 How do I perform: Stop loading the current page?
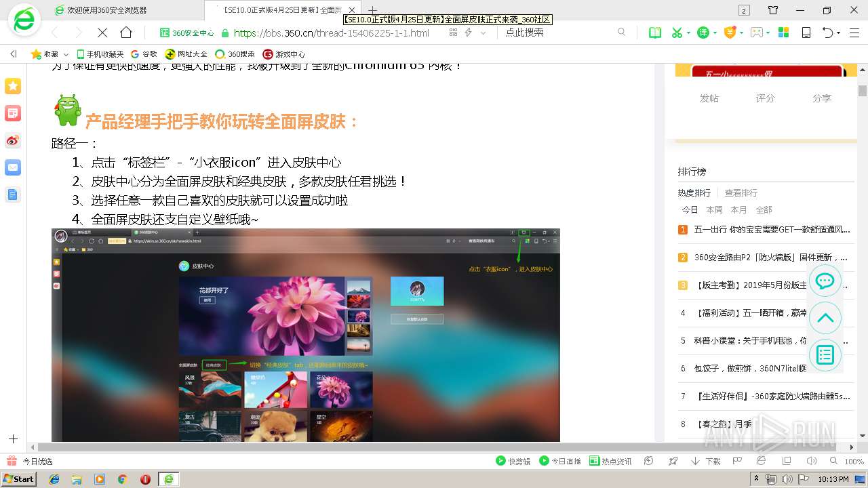102,33
